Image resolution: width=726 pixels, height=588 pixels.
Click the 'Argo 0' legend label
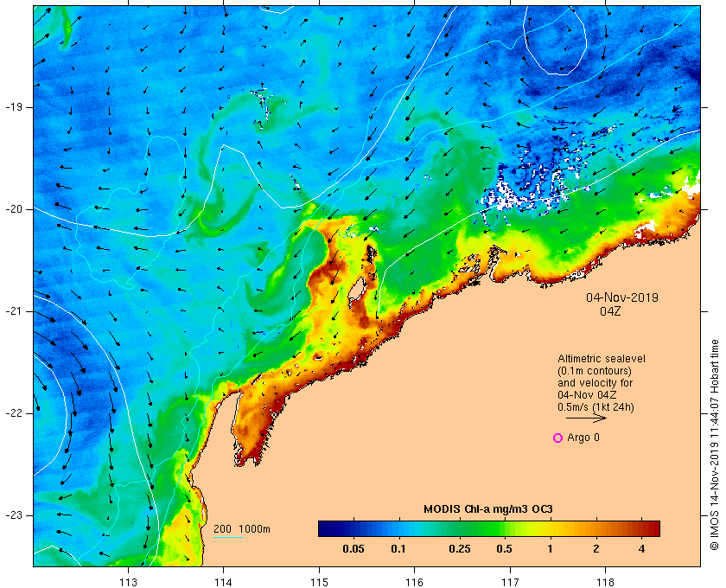tap(583, 438)
